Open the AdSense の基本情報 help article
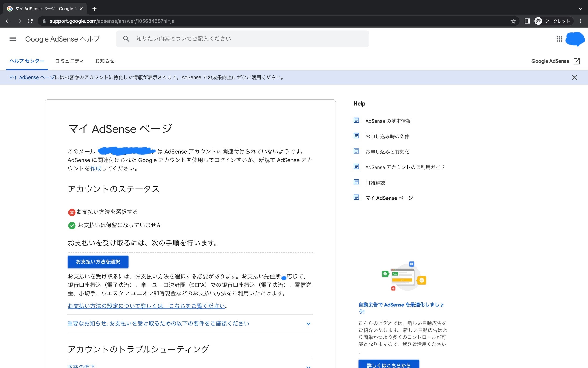Viewport: 588px width, 368px height. pos(388,121)
